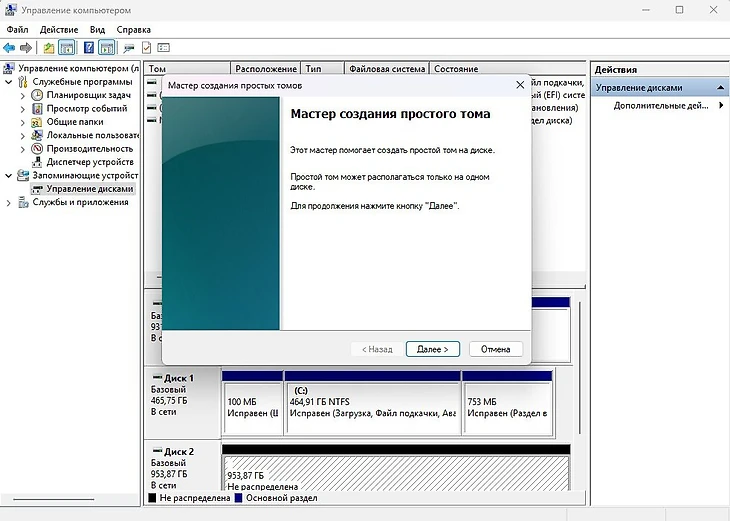Screen dimensions: 730x521
Task: Sort by the Файловая система column header
Action: 387,68
